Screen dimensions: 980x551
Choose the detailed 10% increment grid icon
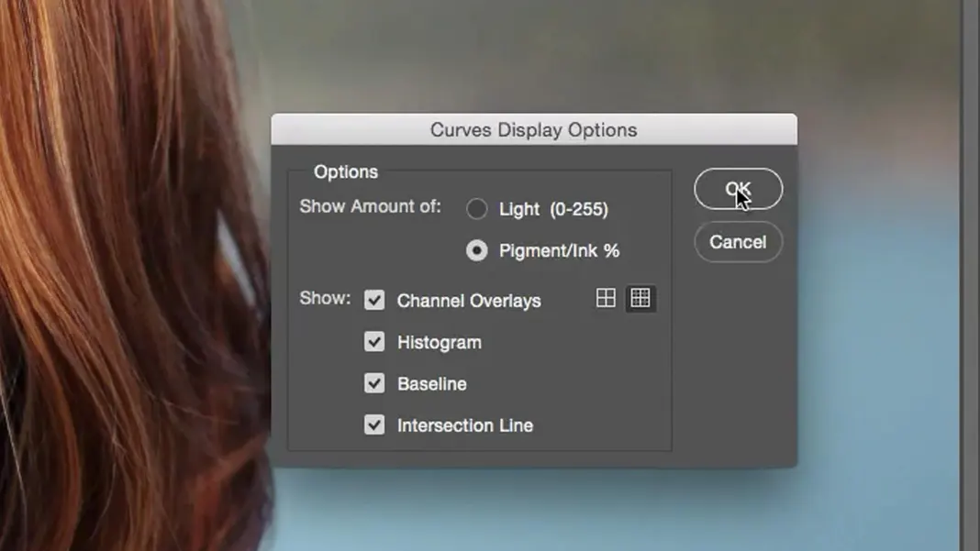tap(640, 298)
